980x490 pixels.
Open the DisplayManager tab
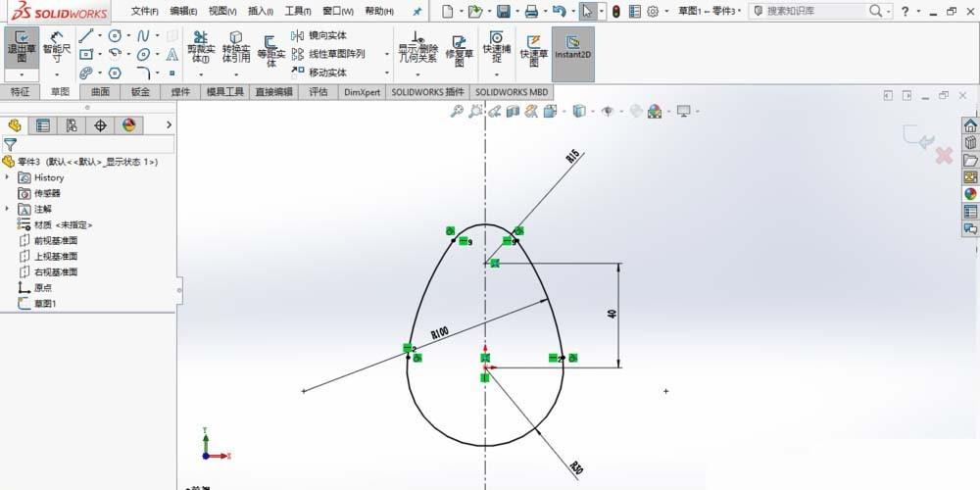(x=128, y=125)
